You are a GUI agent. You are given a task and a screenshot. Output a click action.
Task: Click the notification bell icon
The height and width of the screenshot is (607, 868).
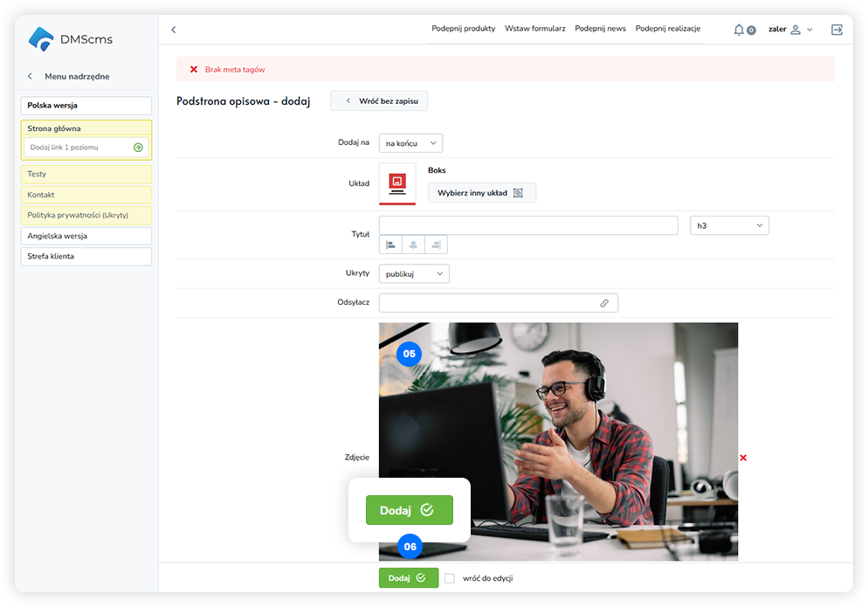(x=739, y=30)
